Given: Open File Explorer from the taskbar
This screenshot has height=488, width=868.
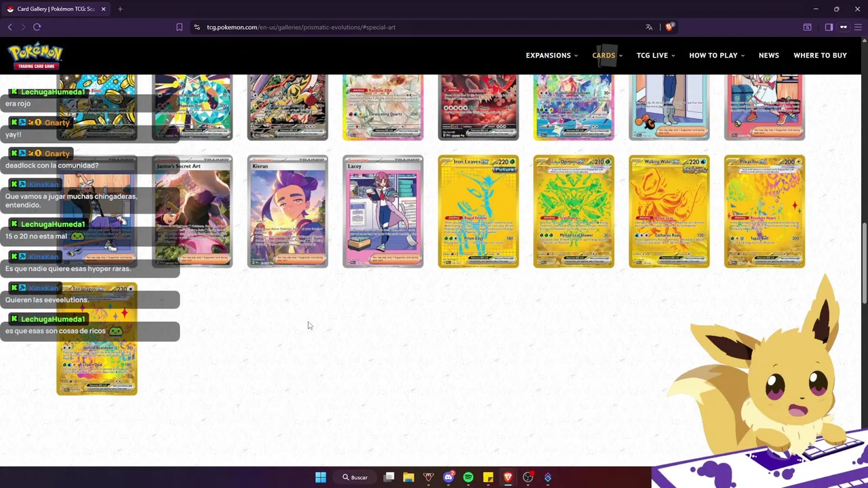Looking at the screenshot, I should click(408, 477).
